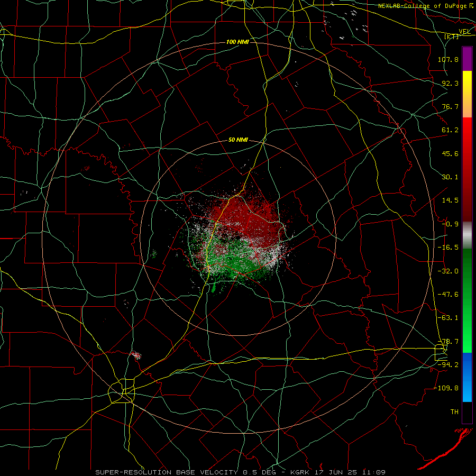Viewport: 476px width, 476px height.
Task: Select the -16.5 velocity scale value
Action: pos(448,248)
